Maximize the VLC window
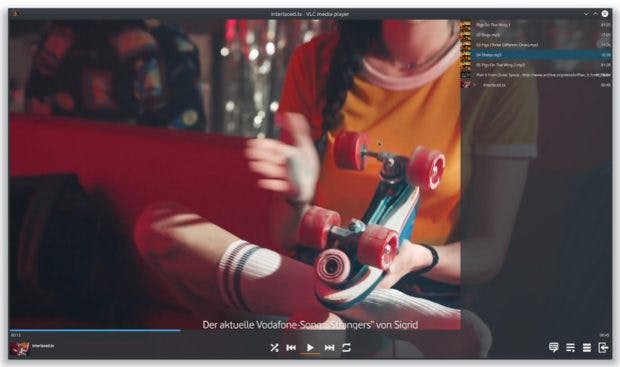This screenshot has height=367, width=620. click(x=595, y=14)
